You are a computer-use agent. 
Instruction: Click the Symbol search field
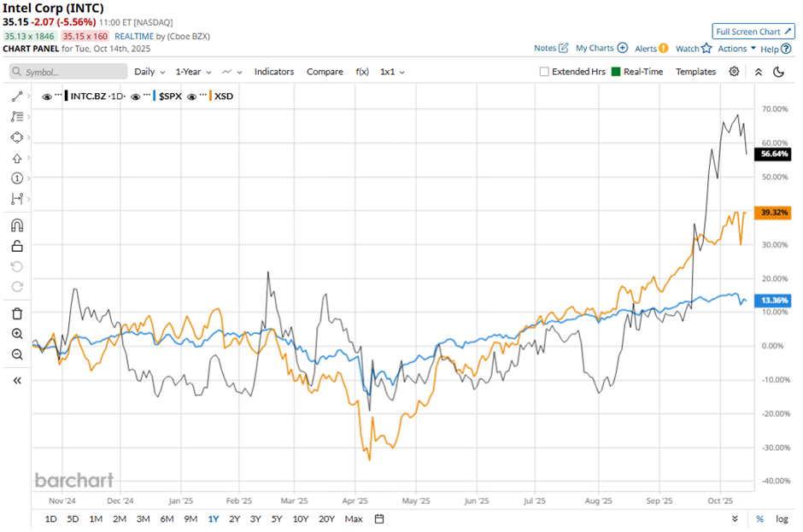pyautogui.click(x=70, y=72)
